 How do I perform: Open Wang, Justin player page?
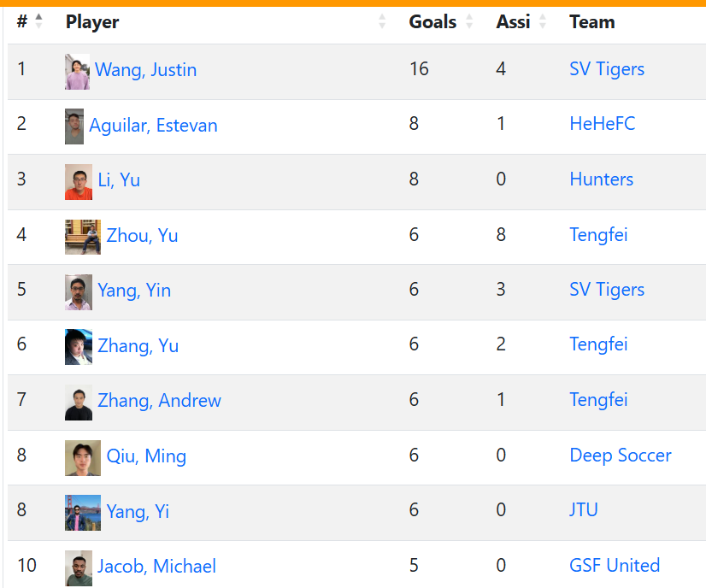click(x=146, y=70)
